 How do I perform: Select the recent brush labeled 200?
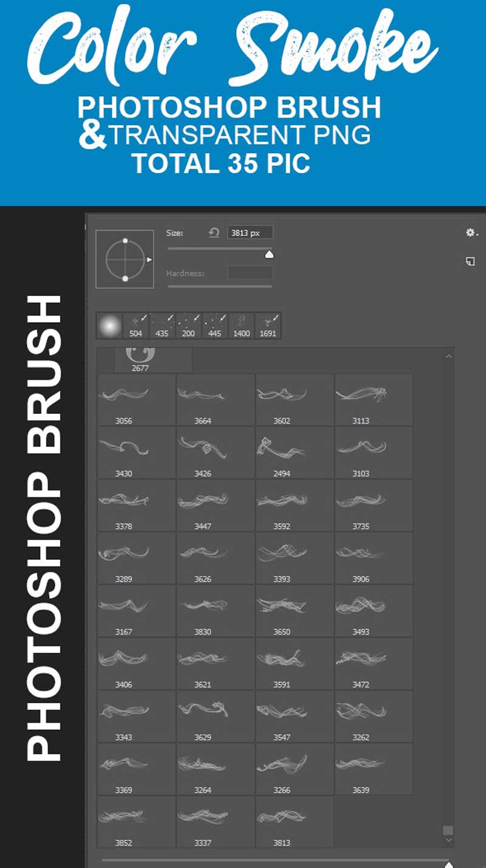pyautogui.click(x=189, y=326)
